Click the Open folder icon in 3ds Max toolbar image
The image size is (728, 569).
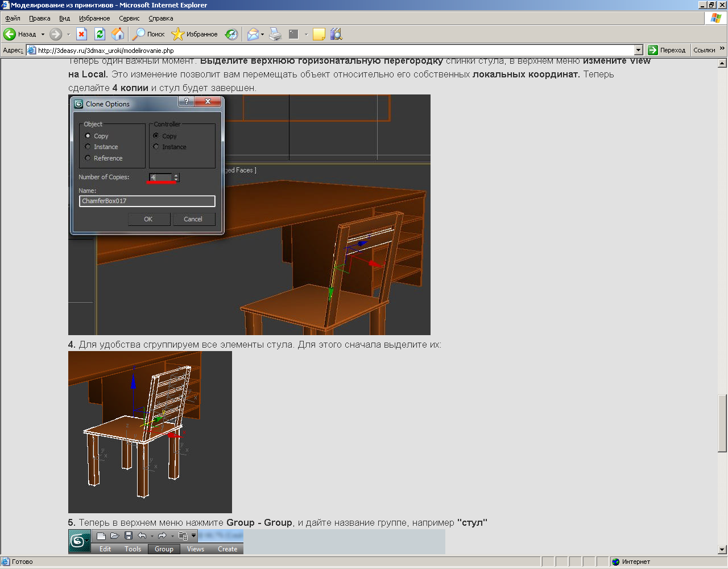coord(114,535)
